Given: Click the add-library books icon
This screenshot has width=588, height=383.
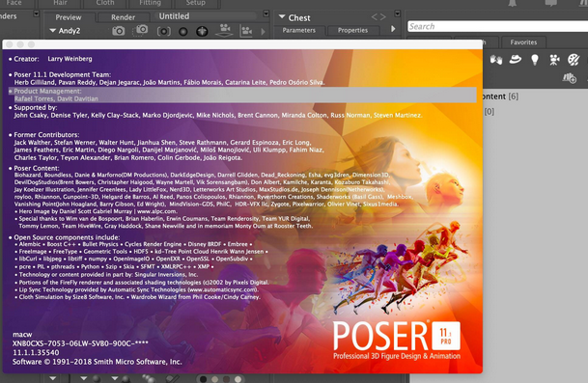Looking at the screenshot, I should (570, 78).
